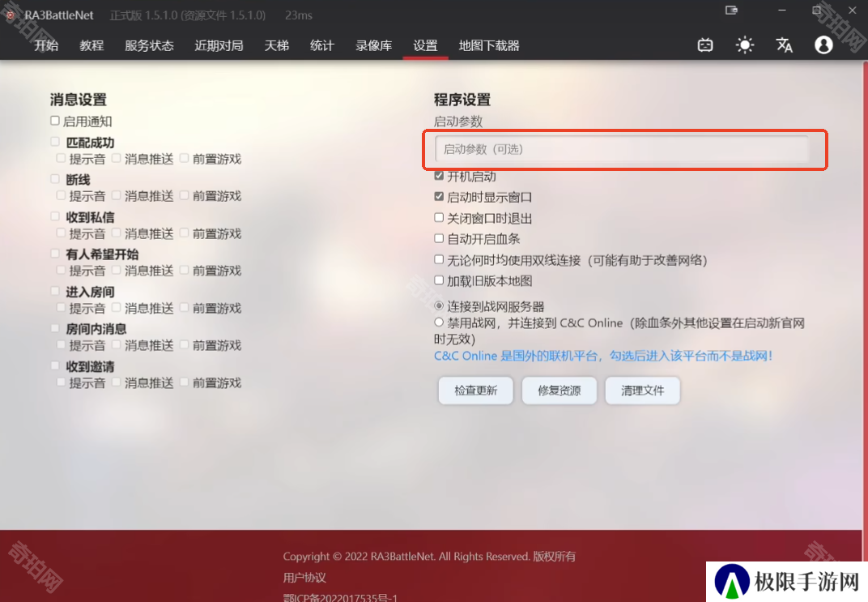Open the 教程 tab
This screenshot has width=868, height=602.
91,45
